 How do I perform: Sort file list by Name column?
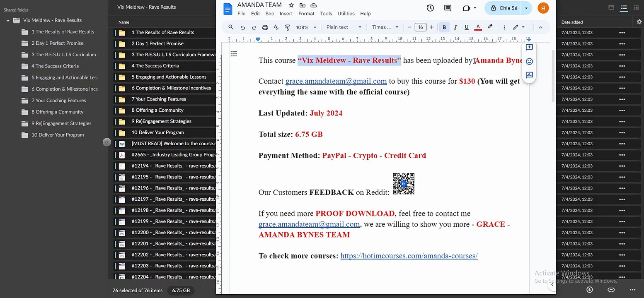[124, 22]
